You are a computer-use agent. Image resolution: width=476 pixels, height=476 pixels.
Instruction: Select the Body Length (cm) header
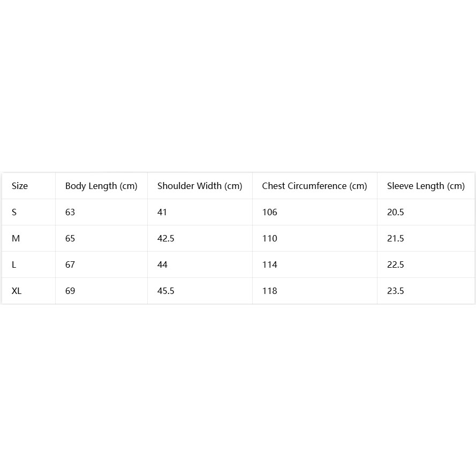point(101,186)
